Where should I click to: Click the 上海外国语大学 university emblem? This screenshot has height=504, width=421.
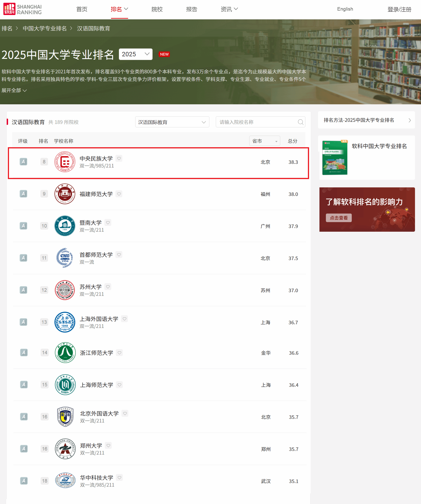(65, 322)
